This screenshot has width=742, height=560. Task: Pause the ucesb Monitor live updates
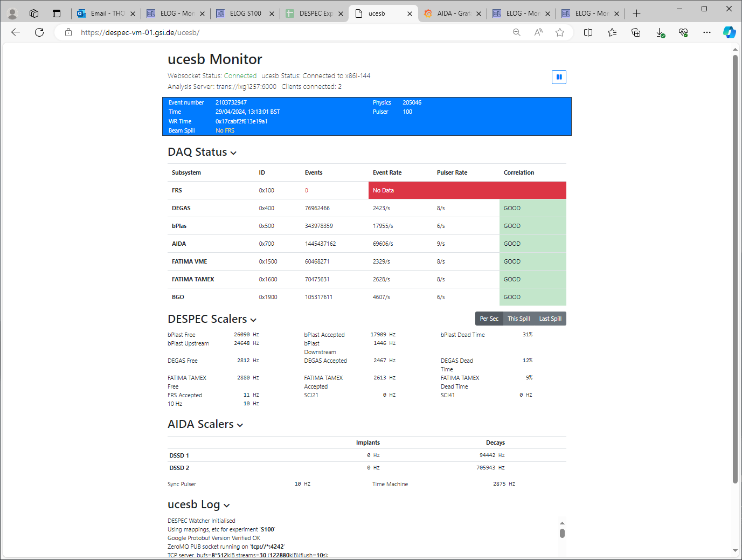tap(559, 77)
